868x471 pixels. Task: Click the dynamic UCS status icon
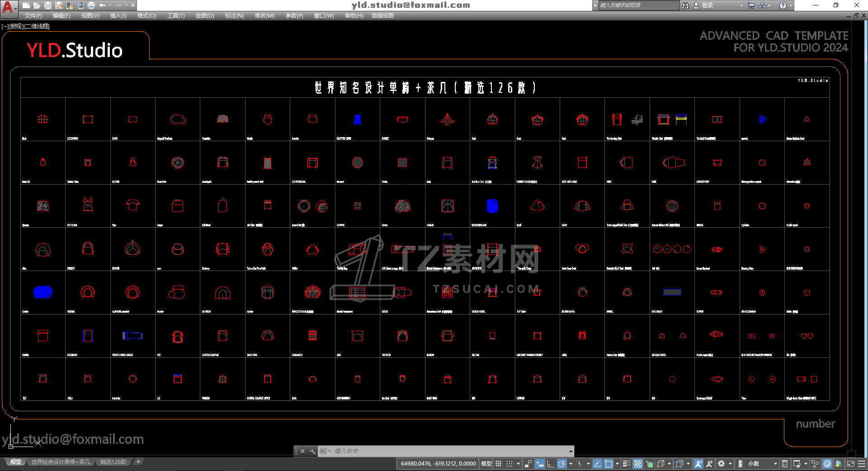(679, 464)
